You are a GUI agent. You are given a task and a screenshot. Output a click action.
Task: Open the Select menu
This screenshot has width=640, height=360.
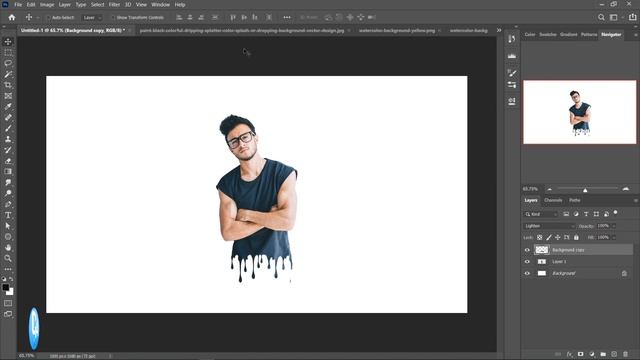(98, 4)
